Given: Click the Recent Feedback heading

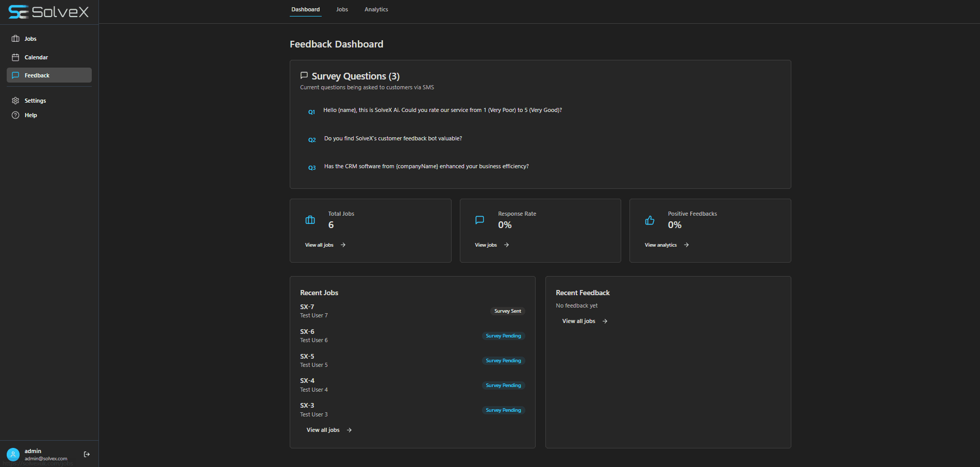Looking at the screenshot, I should [x=583, y=293].
